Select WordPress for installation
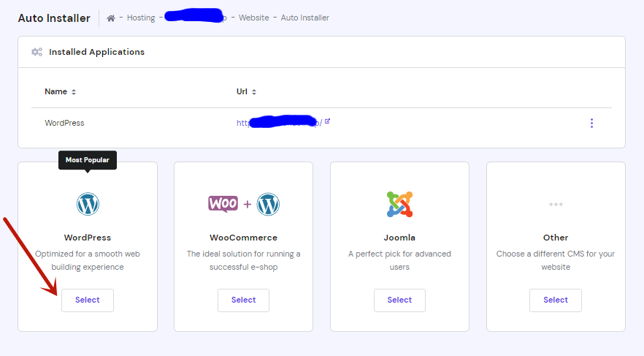Image resolution: width=644 pixels, height=356 pixels. (x=88, y=300)
